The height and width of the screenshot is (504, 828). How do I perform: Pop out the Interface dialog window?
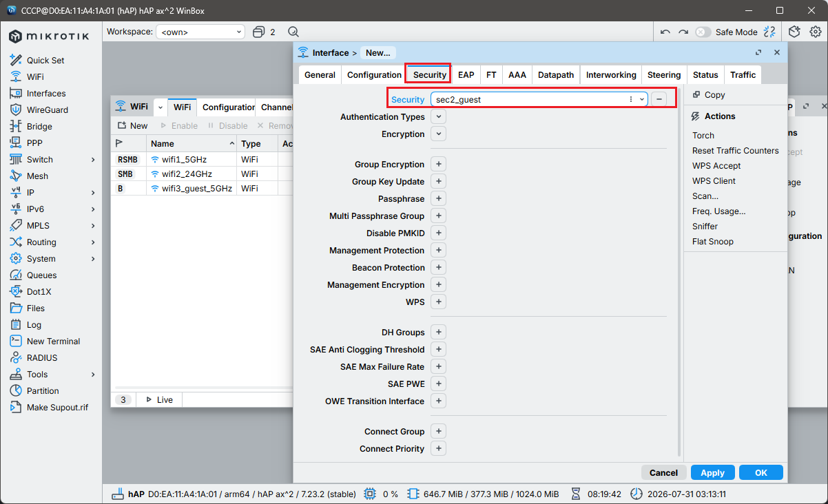[x=758, y=52]
